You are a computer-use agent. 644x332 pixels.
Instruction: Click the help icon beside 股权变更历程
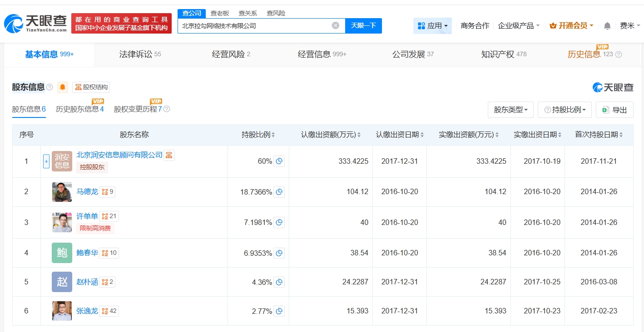point(167,109)
